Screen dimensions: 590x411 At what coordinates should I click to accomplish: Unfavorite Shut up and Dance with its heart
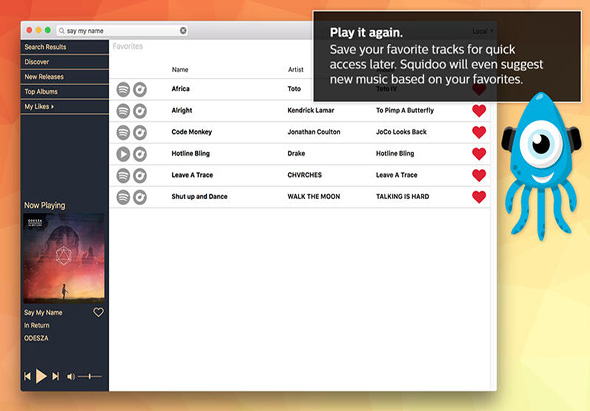coord(479,197)
